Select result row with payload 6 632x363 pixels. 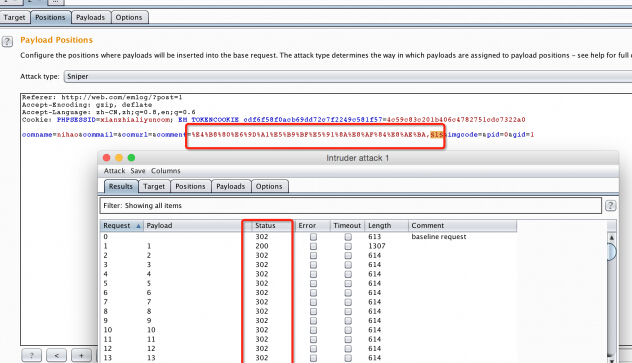point(308,293)
